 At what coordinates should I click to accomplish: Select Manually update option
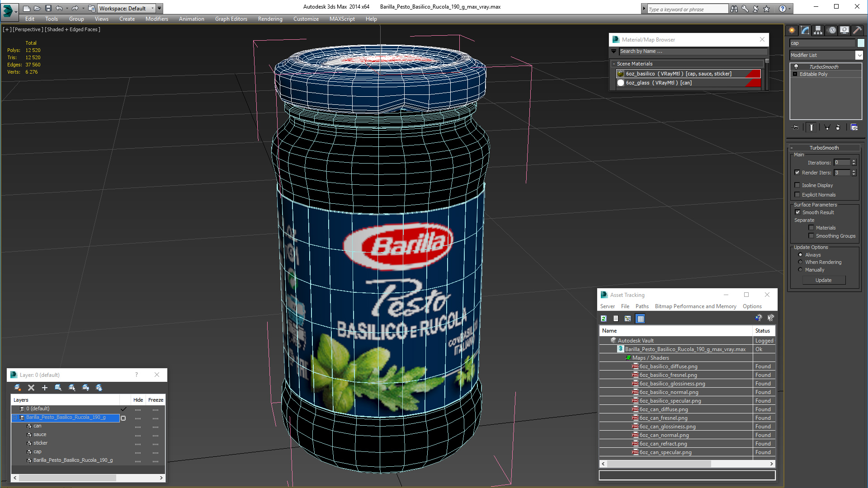[x=800, y=269]
